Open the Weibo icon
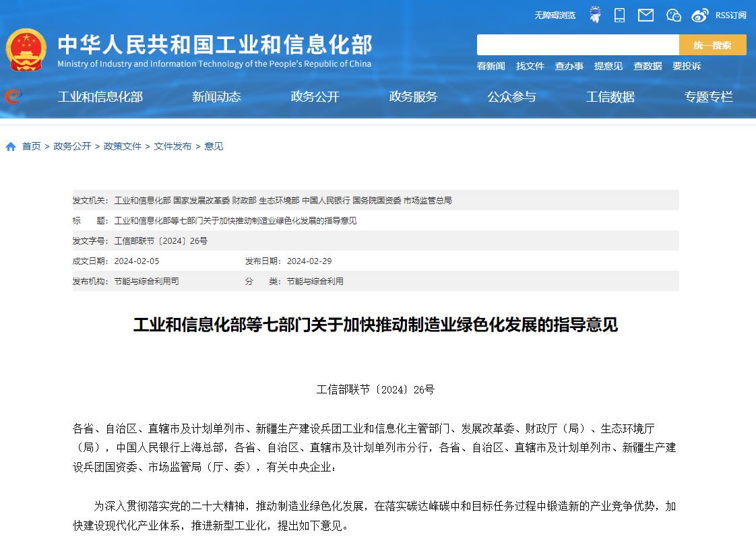 click(x=699, y=15)
